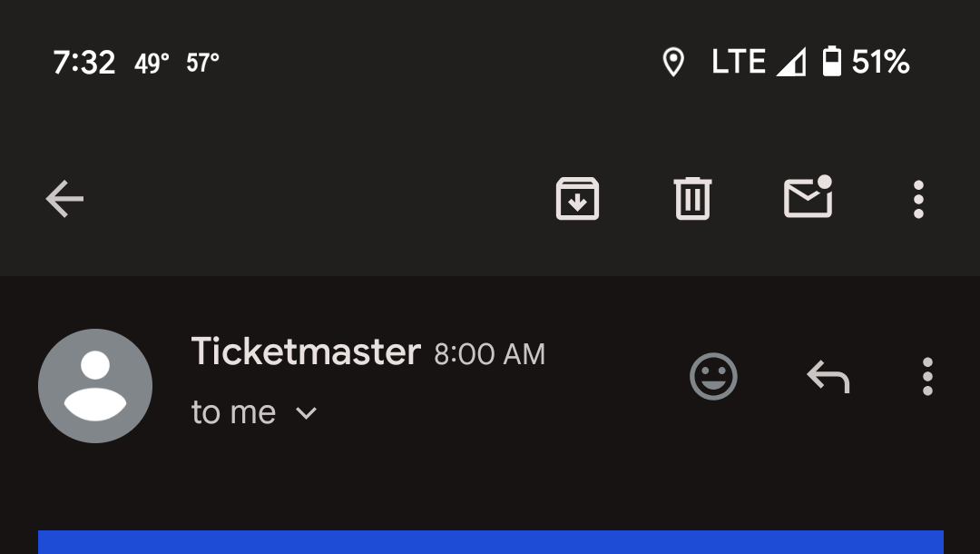
Task: Tap the gray sender avatar
Action: click(95, 386)
